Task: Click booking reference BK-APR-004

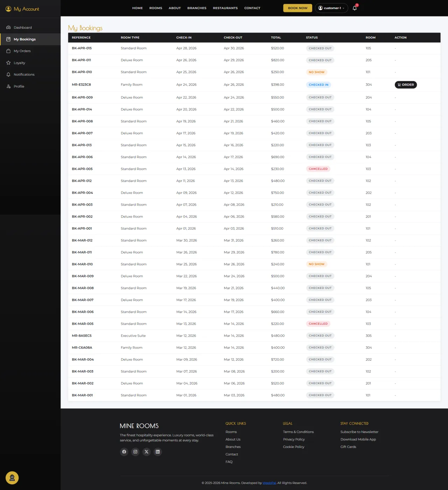Action: click(x=82, y=193)
